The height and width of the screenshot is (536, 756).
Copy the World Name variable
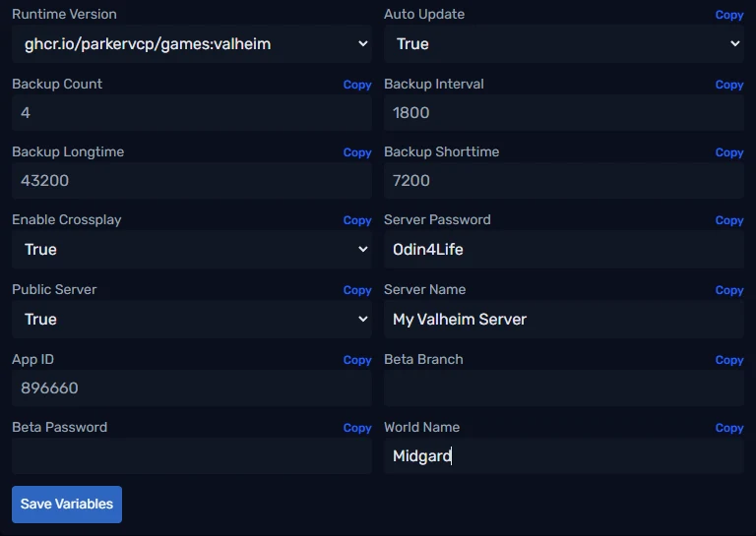click(729, 428)
